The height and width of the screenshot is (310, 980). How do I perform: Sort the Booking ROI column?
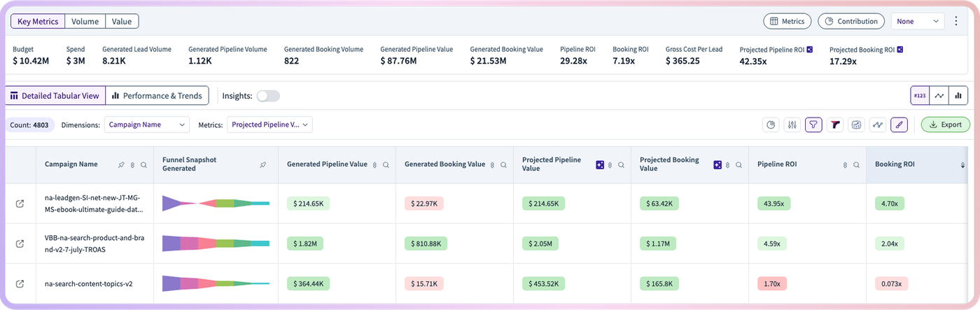pyautogui.click(x=962, y=165)
